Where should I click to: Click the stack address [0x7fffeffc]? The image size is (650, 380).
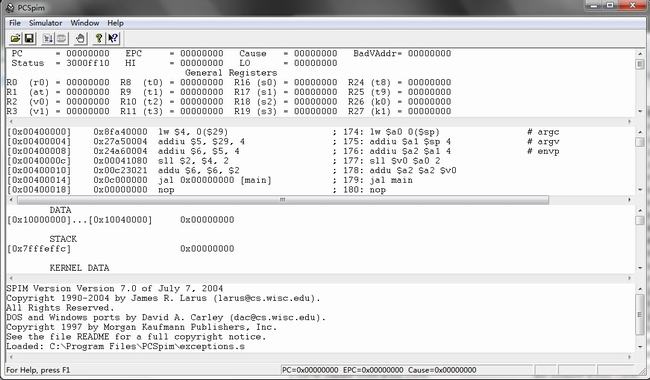pos(39,249)
